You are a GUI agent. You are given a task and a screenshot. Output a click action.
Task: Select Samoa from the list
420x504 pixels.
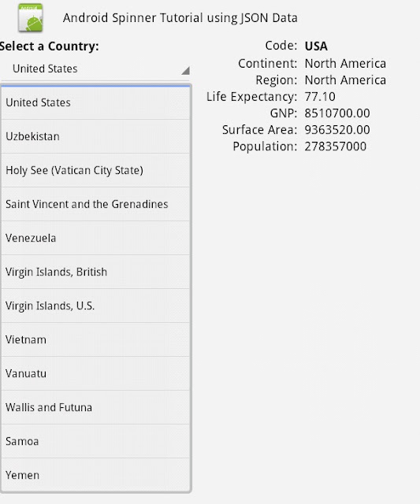pyautogui.click(x=95, y=441)
